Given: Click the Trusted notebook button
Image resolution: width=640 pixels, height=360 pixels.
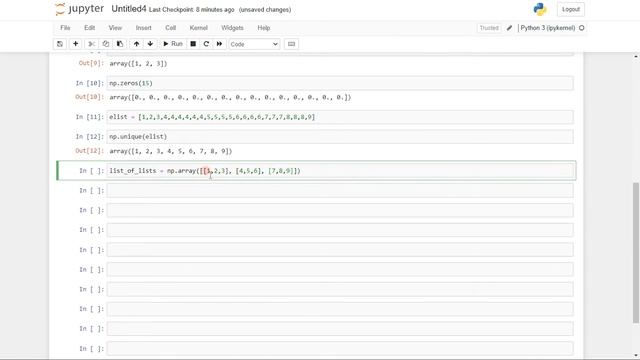Looking at the screenshot, I should click(489, 28).
